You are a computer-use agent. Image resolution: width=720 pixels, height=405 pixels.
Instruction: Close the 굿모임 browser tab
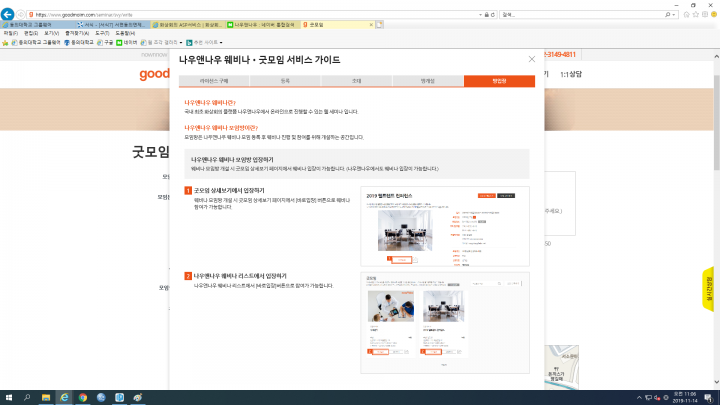[371, 25]
